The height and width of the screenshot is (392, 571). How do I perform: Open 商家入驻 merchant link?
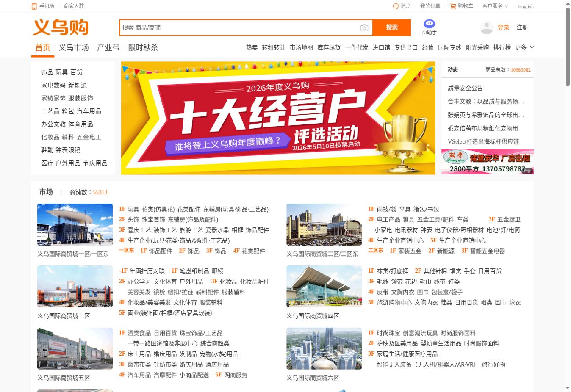[74, 6]
